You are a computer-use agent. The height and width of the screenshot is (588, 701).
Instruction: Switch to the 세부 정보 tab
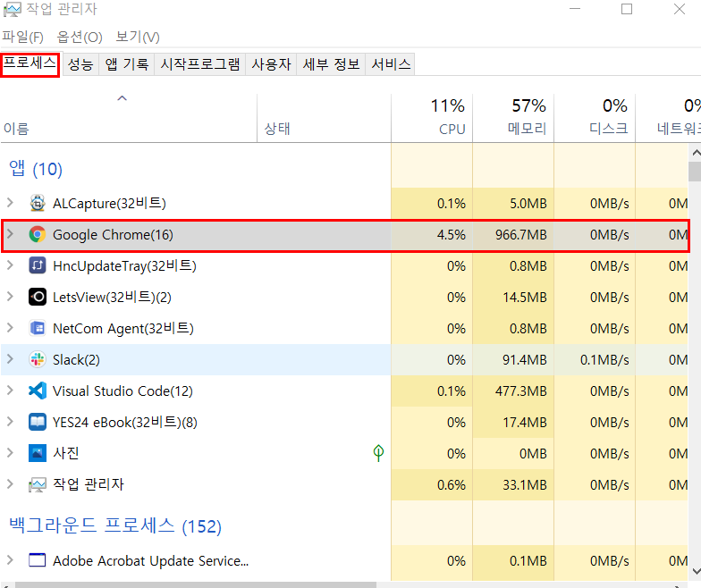[x=331, y=64]
